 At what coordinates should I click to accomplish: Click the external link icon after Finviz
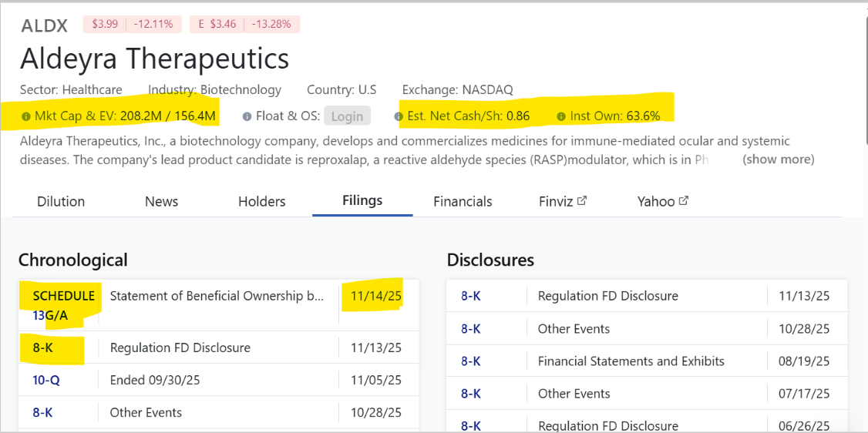[582, 200]
